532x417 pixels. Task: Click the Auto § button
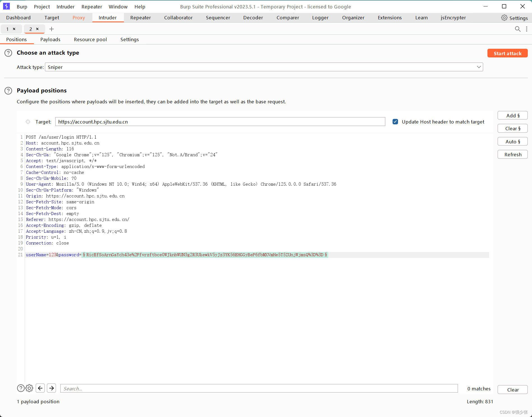coord(513,141)
